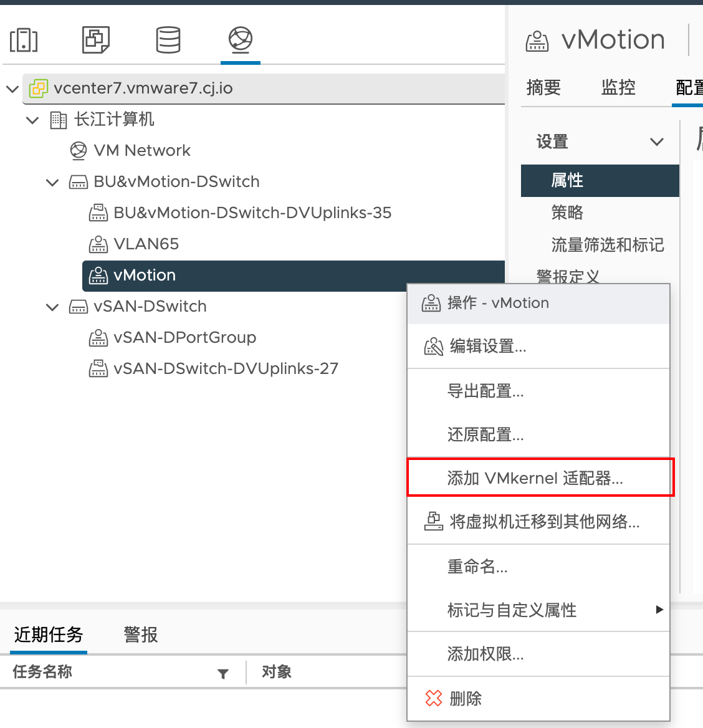This screenshot has height=728, width=703.
Task: Click the uplink icon beside vSAN-DSwitch-DVUplinks-27
Action: pos(98,368)
